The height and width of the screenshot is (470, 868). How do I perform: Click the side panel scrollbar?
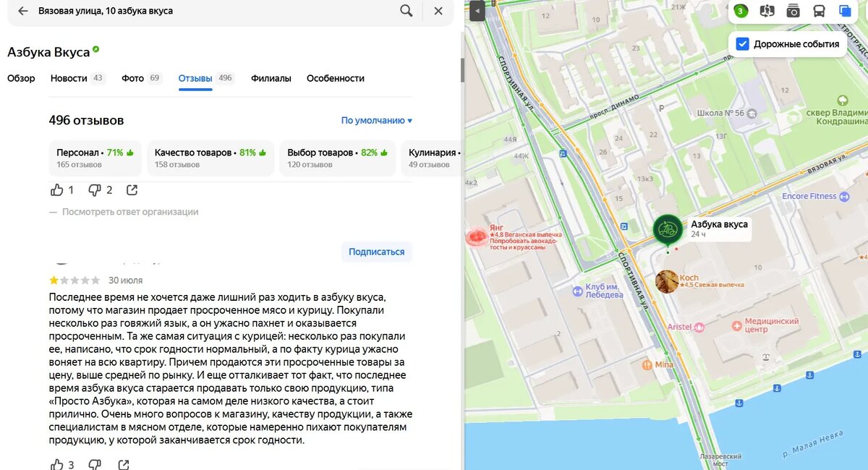[x=462, y=70]
